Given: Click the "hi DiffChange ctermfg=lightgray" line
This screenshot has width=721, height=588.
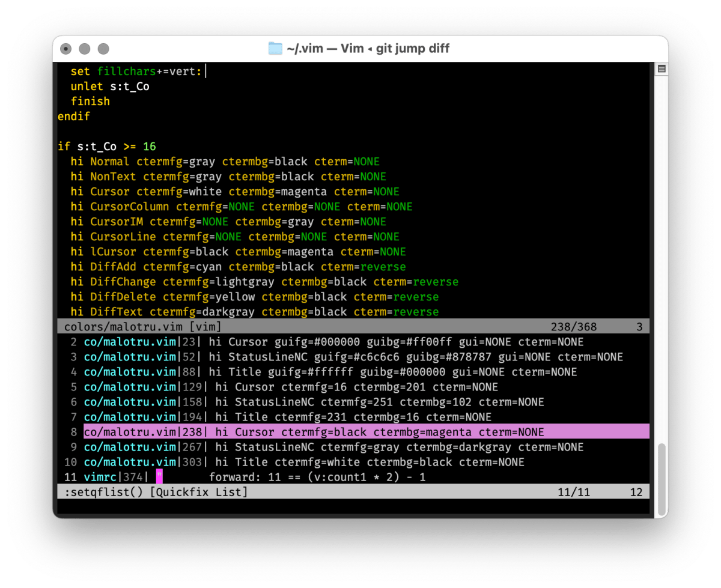Looking at the screenshot, I should [264, 282].
